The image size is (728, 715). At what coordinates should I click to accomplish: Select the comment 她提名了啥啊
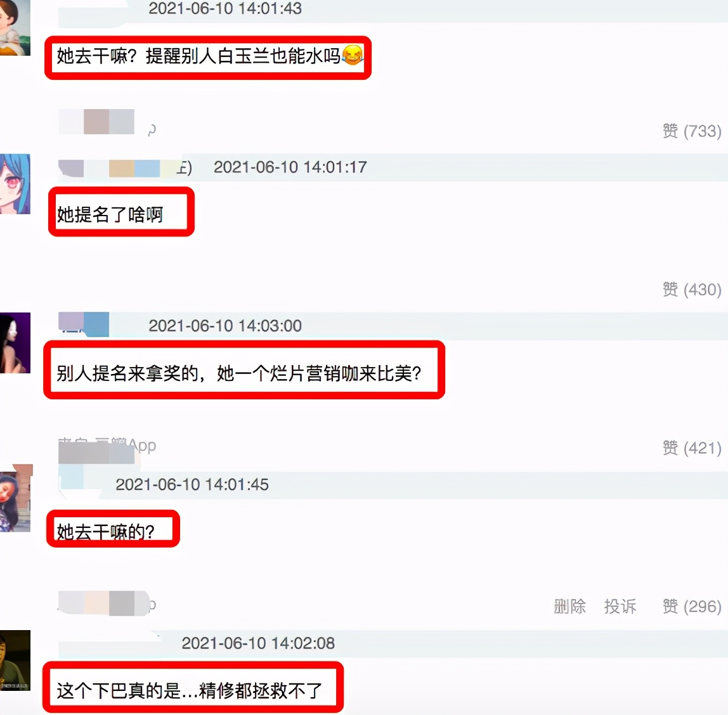110,214
